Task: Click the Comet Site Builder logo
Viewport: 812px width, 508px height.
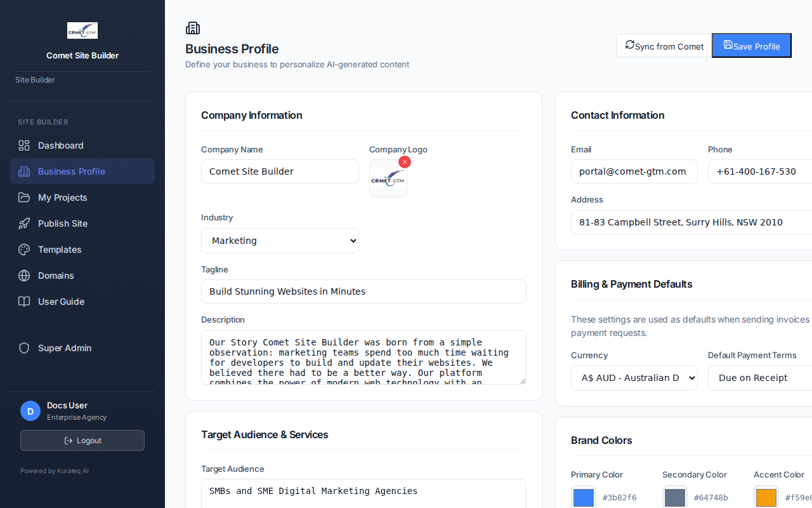Action: tap(82, 30)
